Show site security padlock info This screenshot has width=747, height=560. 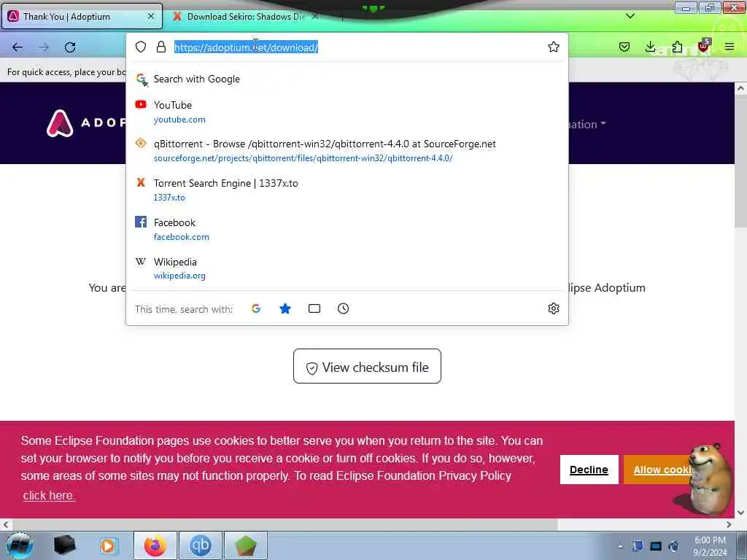tap(161, 47)
